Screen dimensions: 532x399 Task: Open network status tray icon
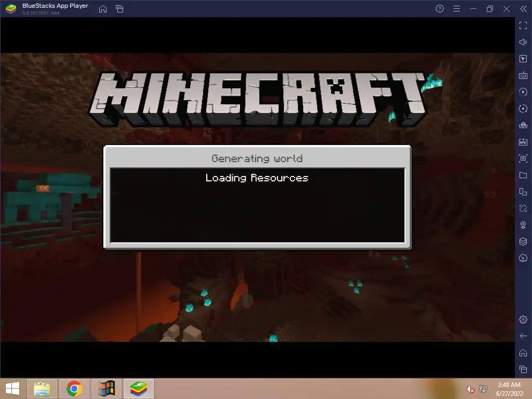(483, 389)
